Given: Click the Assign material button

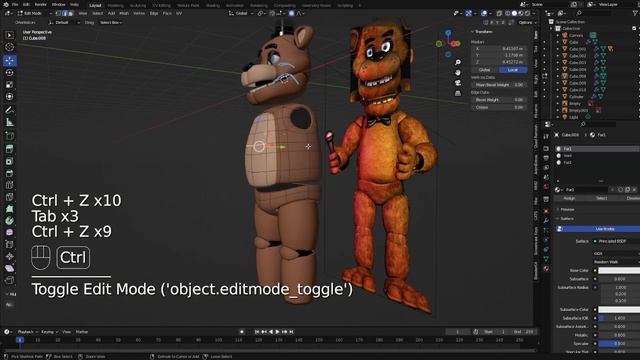Looking at the screenshot, I should point(569,198).
